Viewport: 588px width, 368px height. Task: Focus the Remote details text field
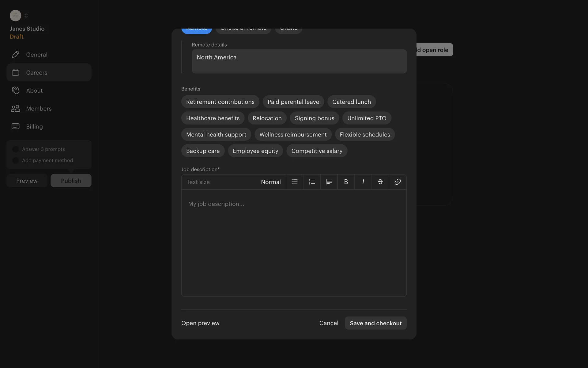(x=299, y=61)
